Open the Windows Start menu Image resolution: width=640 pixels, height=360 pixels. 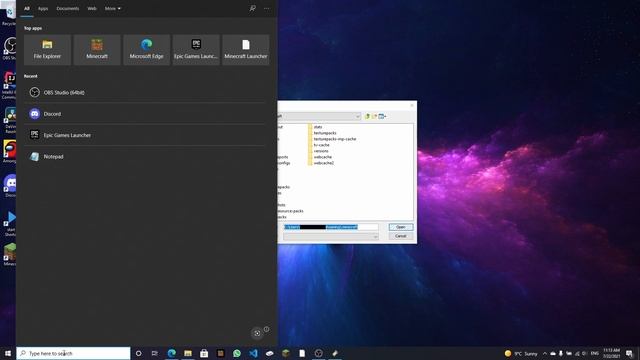point(8,353)
